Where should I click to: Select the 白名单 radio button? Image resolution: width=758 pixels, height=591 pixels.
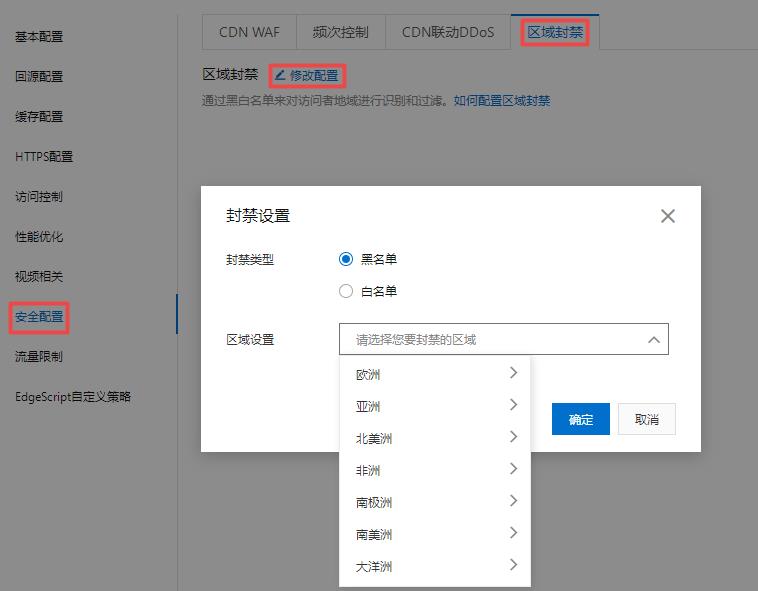click(346, 291)
